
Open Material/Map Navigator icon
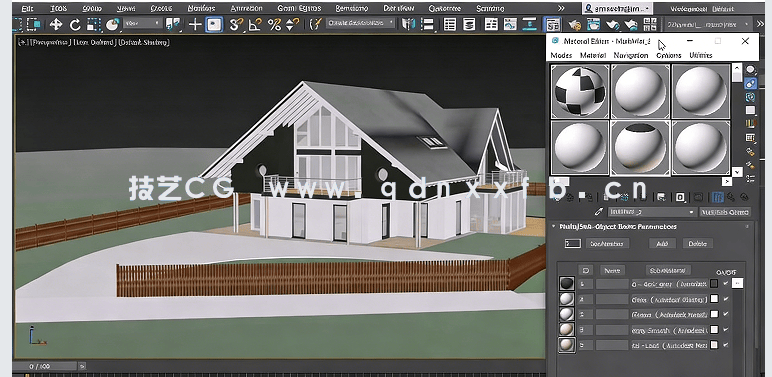click(x=750, y=179)
